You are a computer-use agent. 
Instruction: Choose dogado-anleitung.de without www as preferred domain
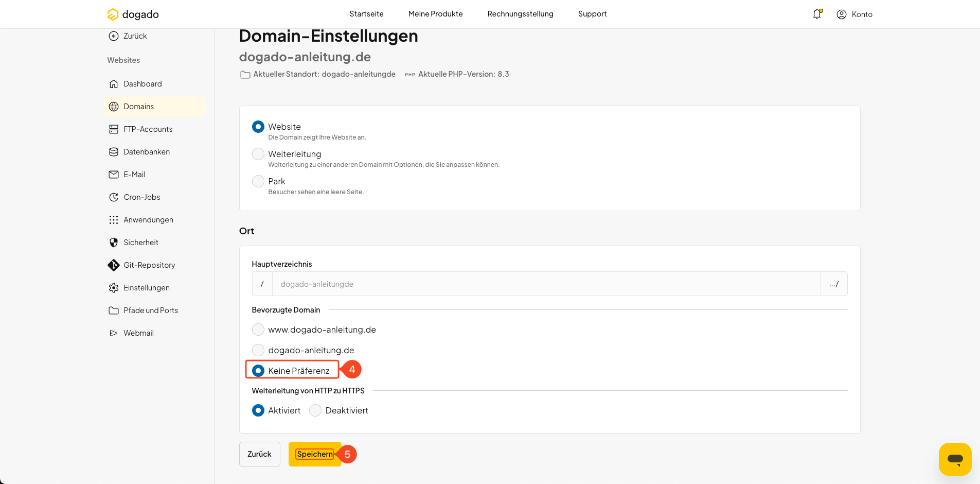(x=258, y=350)
